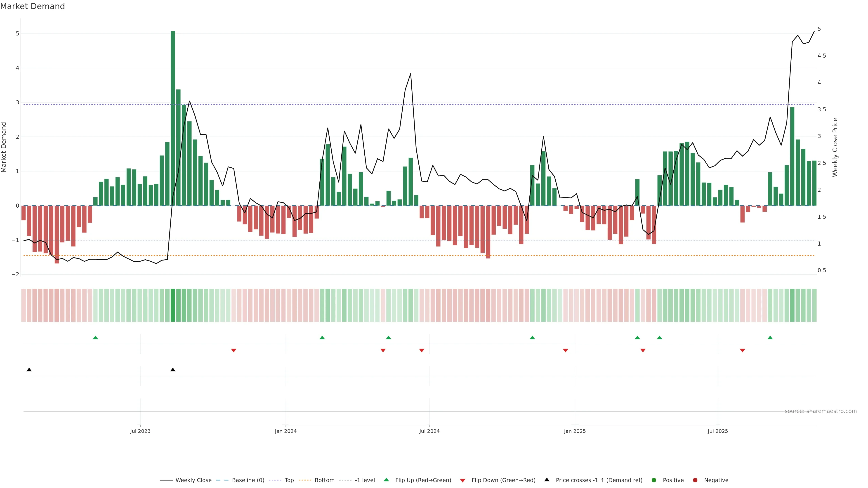868x488 pixels.
Task: Toggle Weekly Close legend entry
Action: pyautogui.click(x=193, y=480)
